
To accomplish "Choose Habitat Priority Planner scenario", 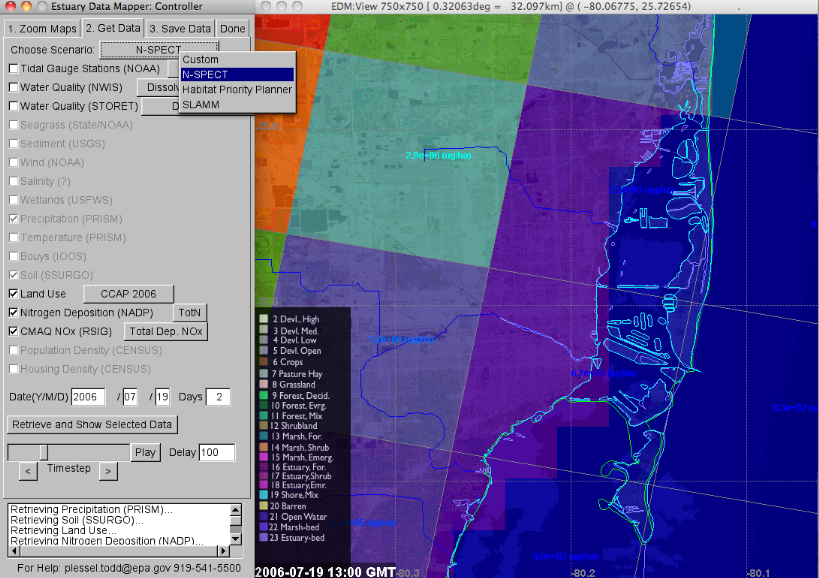I will (237, 89).
